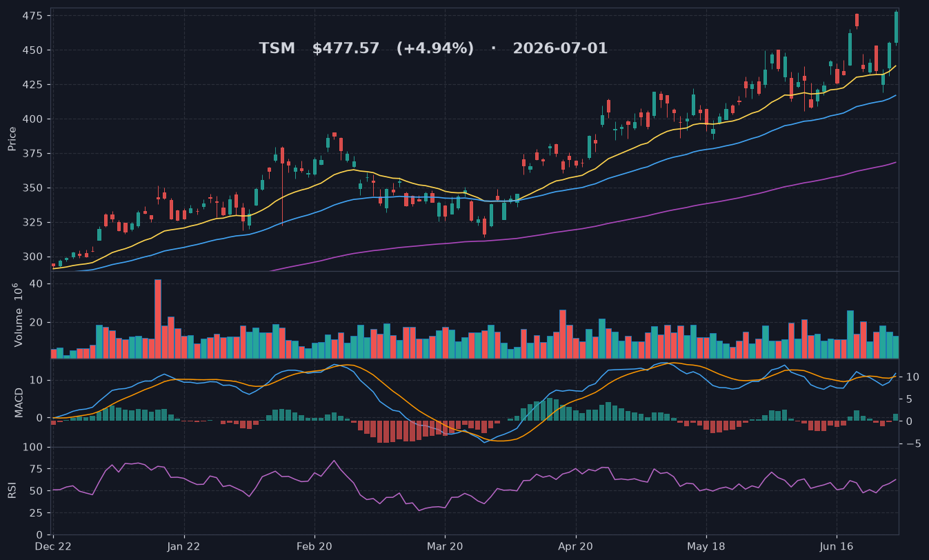Image resolution: width=929 pixels, height=560 pixels.
Task: Click the RSI axis label
Action: coord(12,490)
